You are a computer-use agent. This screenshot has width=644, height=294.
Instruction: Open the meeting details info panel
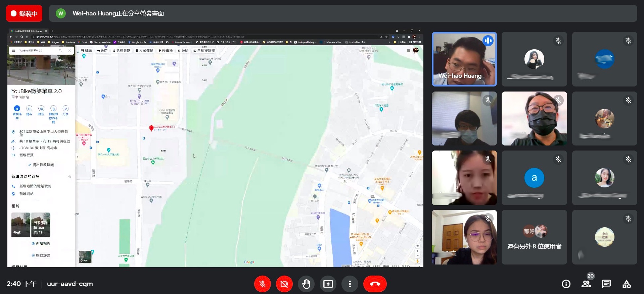566,284
